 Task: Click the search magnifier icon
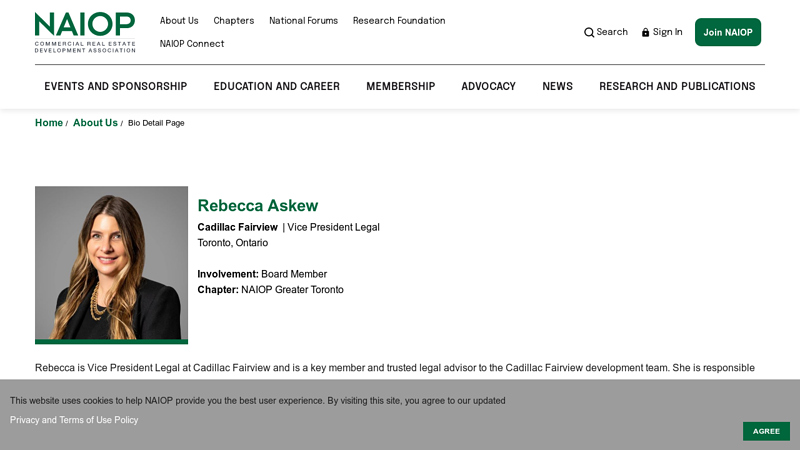589,33
